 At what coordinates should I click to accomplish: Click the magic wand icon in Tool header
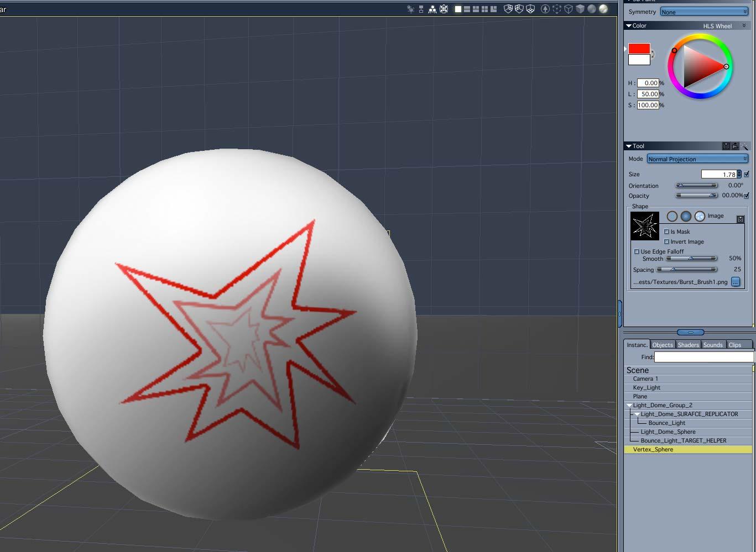(x=744, y=146)
